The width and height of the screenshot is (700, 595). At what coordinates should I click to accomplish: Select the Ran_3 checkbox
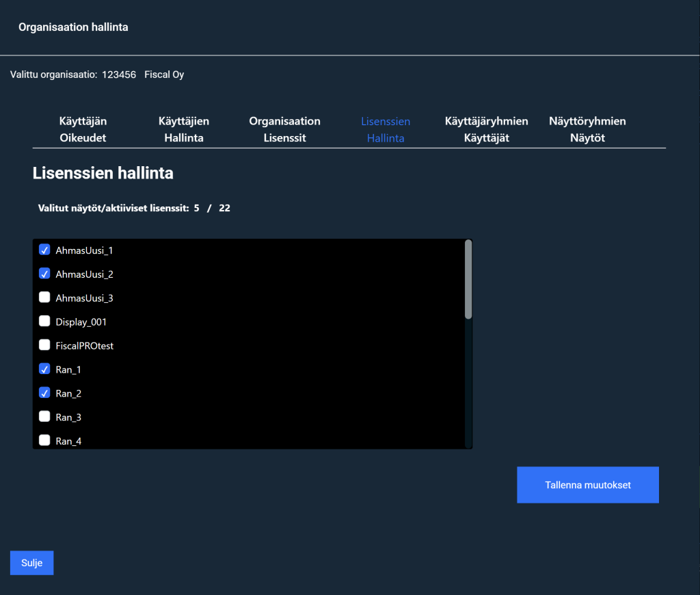tap(44, 416)
